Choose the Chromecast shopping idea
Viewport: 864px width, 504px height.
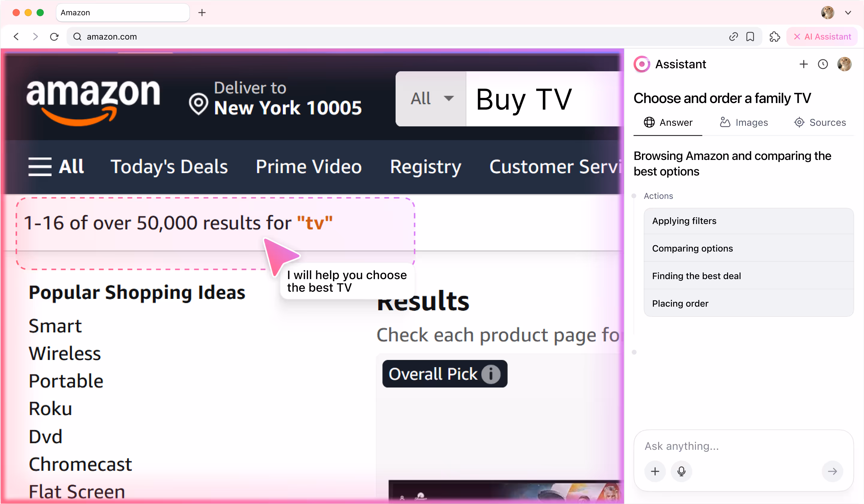coord(80,464)
